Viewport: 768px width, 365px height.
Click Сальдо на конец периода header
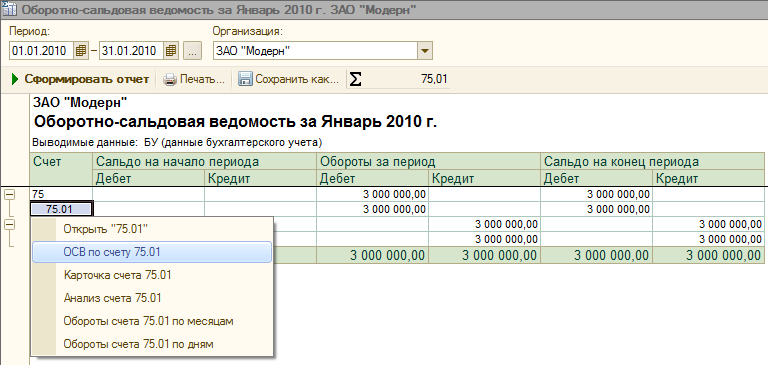[652, 162]
